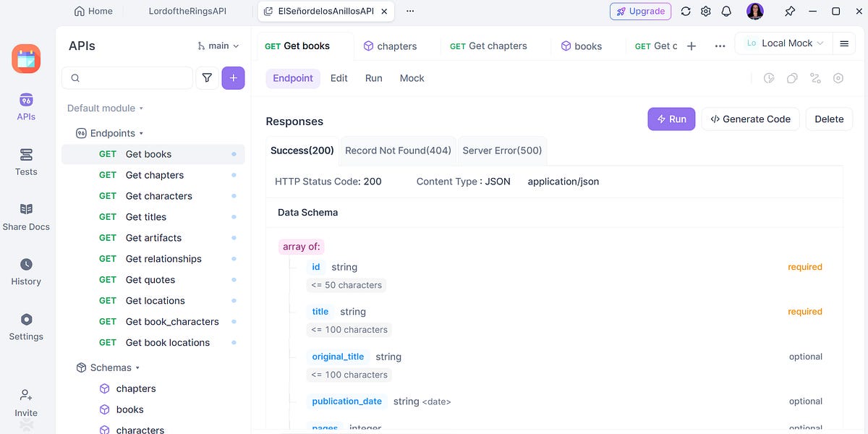
Task: Select the Get quotes endpoint
Action: (x=153, y=280)
